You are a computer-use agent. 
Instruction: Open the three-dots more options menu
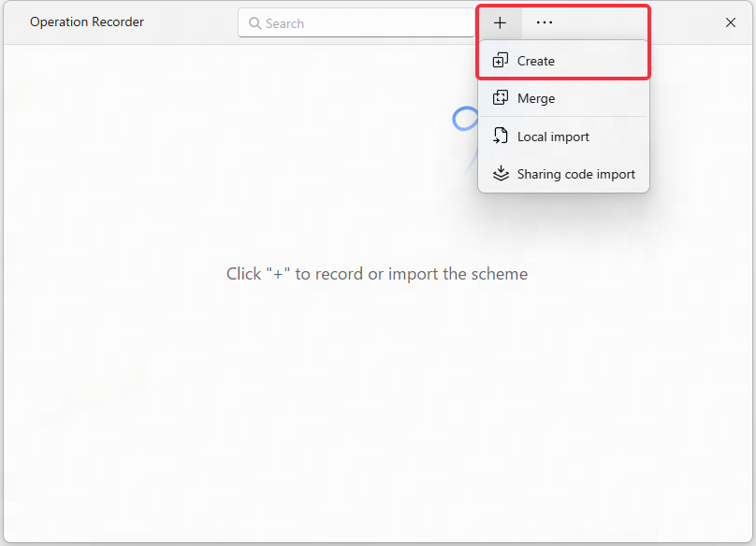(x=545, y=22)
